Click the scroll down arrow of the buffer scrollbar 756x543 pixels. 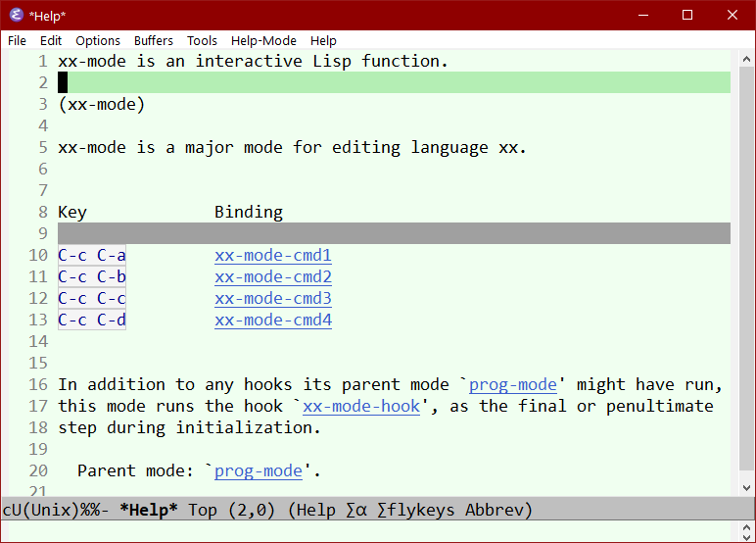point(746,487)
